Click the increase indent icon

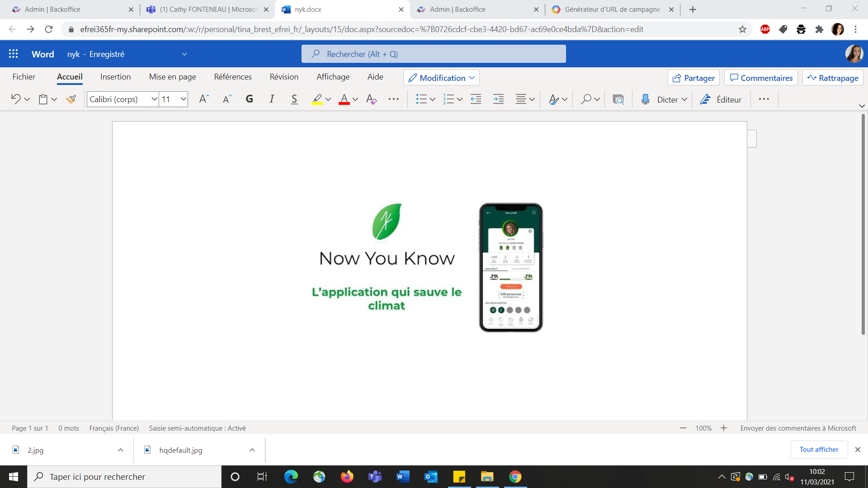pos(498,99)
